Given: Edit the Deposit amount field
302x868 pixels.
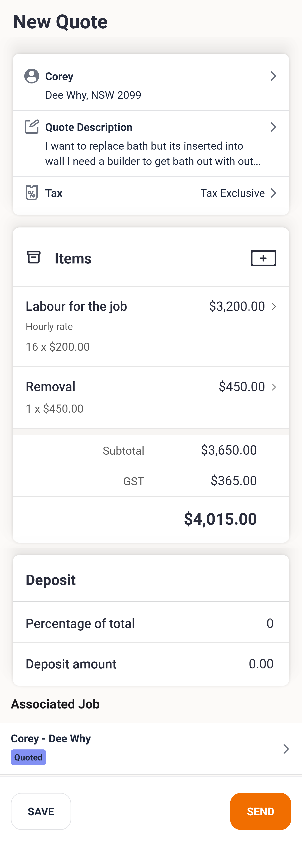Looking at the screenshot, I should point(261,664).
